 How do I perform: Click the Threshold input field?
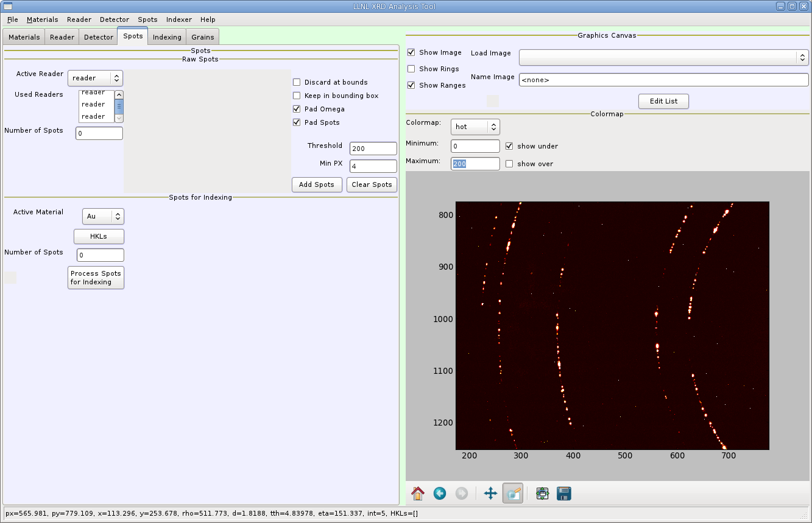[373, 149]
